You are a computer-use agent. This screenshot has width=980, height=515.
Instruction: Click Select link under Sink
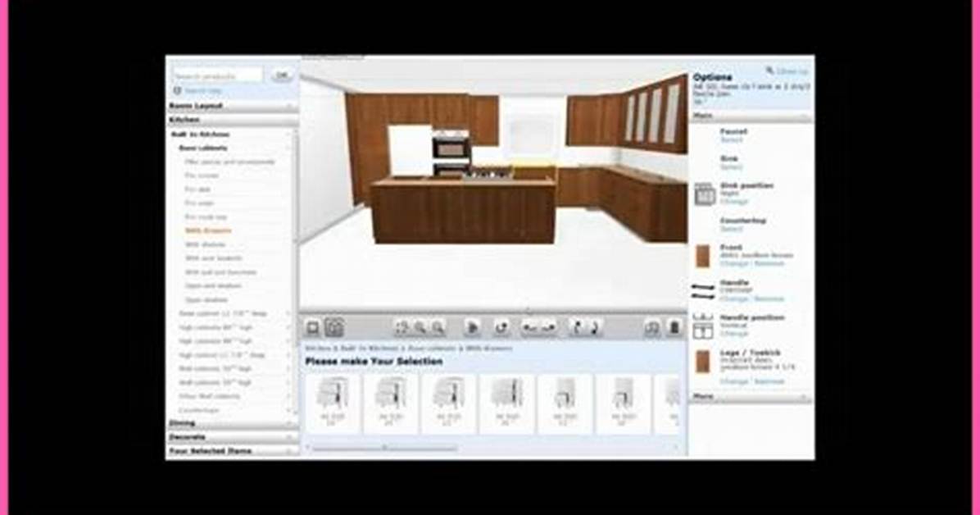(x=731, y=167)
